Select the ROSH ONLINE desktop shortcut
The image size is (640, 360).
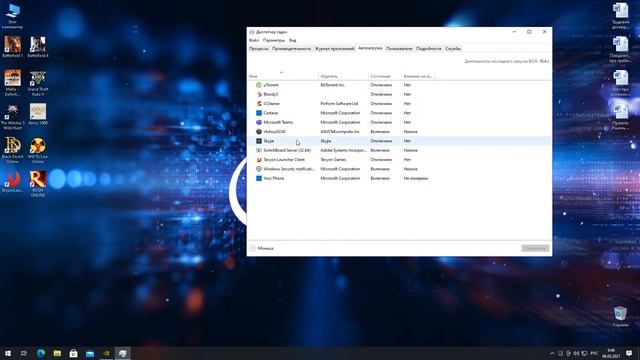[38, 184]
